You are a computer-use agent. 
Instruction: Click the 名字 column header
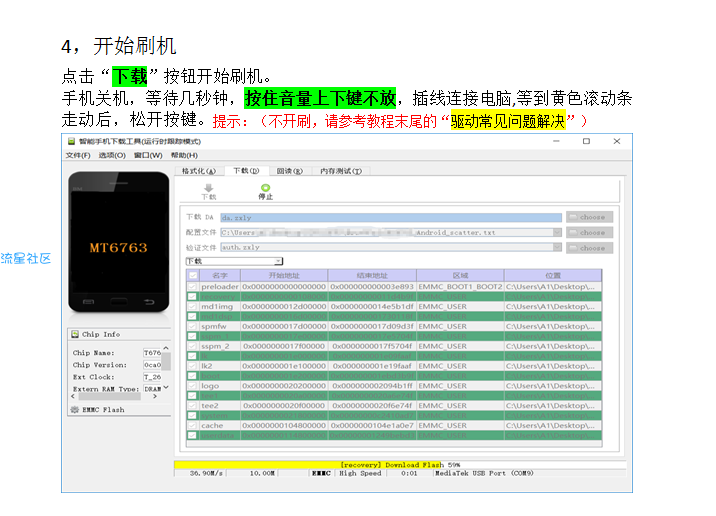point(220,275)
